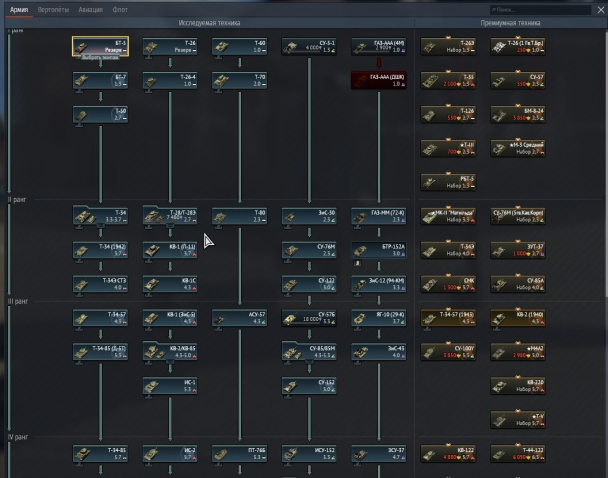Select the premium ЗУТ-37 vehicle card

click(518, 250)
